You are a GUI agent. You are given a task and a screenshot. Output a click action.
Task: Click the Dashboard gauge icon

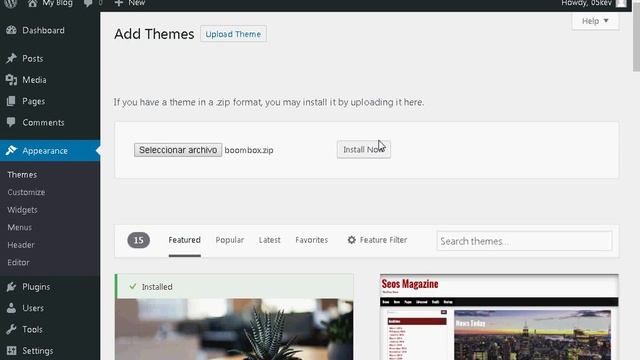click(11, 30)
